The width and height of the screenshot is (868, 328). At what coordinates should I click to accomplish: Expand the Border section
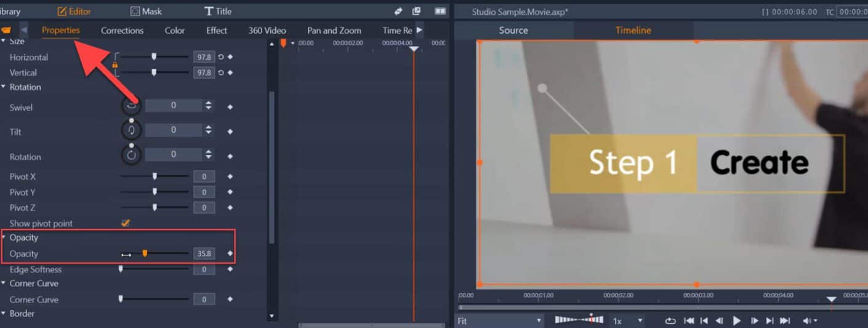[x=3, y=314]
